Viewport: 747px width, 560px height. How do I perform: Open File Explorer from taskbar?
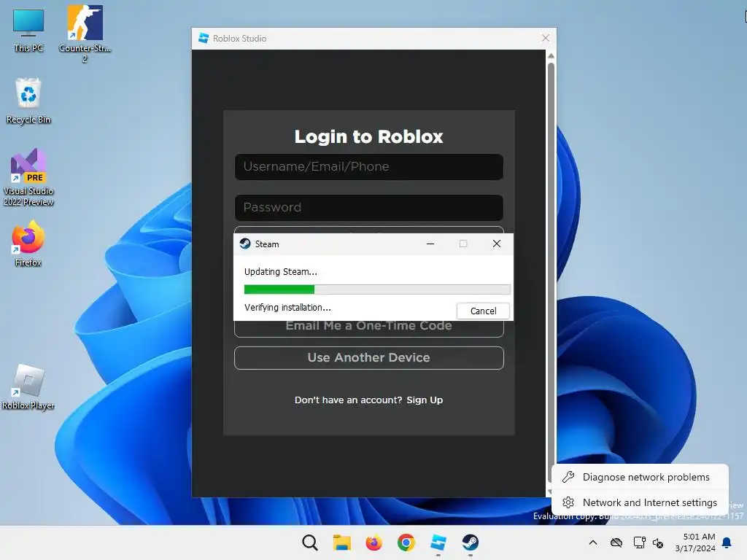click(x=341, y=542)
